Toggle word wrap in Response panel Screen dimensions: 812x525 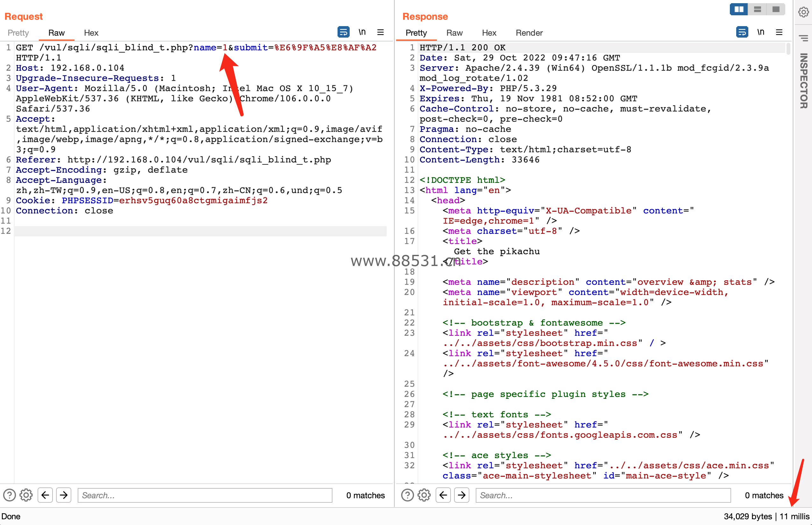[x=742, y=32]
